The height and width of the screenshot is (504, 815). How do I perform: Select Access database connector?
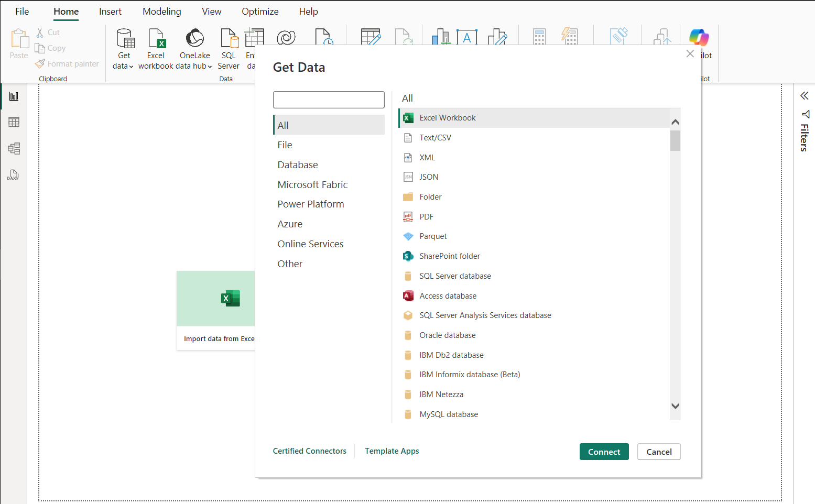pos(534,296)
